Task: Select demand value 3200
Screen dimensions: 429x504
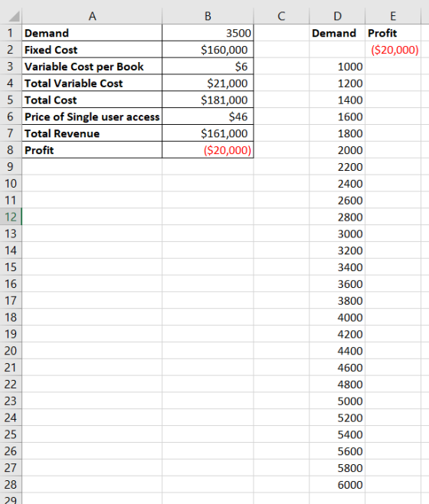Action: click(337, 250)
